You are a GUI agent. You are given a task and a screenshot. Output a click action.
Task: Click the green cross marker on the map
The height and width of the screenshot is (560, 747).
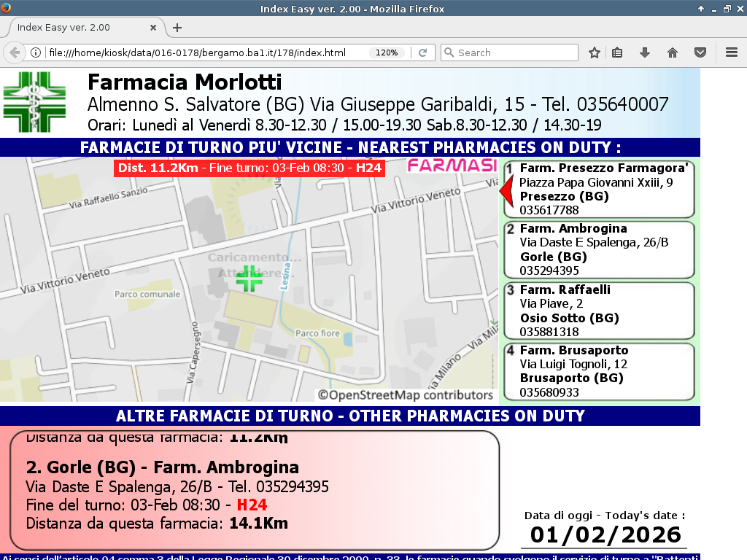point(249,279)
